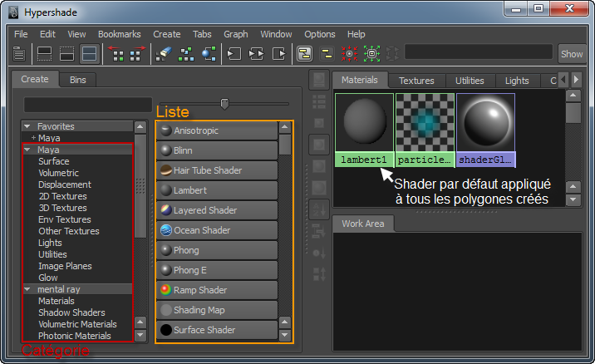Toggle the highlighted container view icon
This screenshot has width=595, height=364.
[x=304, y=53]
